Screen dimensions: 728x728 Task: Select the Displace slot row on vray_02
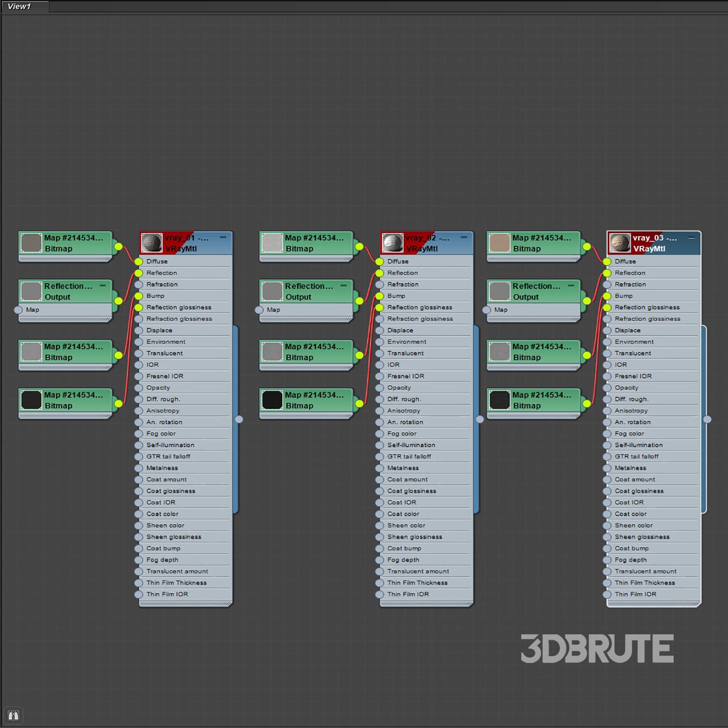pos(400,331)
